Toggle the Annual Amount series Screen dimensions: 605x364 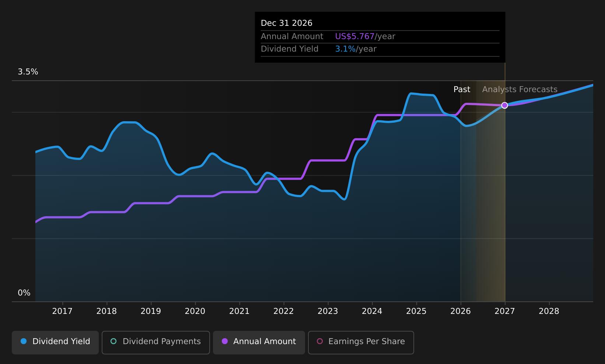[x=259, y=342]
